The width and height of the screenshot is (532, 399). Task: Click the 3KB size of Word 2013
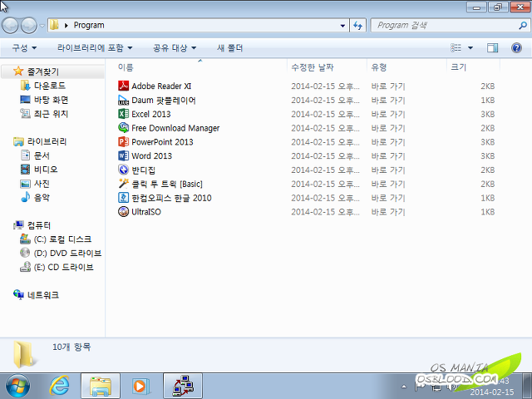(488, 155)
